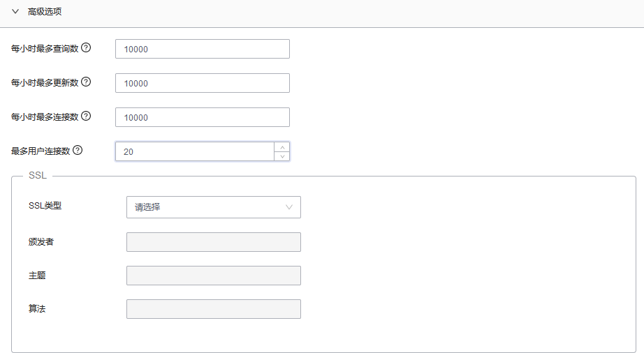Click the 高级选项 header title text

coord(45,12)
